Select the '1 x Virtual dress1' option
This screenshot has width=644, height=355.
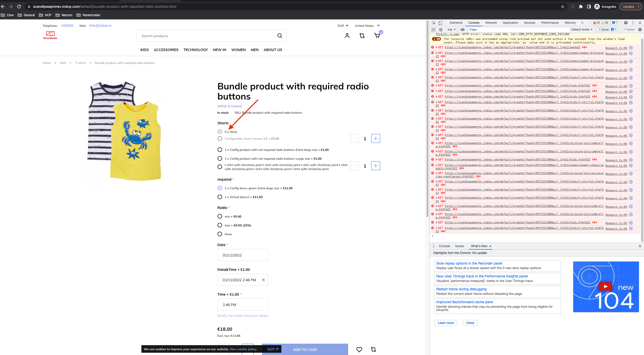[x=219, y=197]
